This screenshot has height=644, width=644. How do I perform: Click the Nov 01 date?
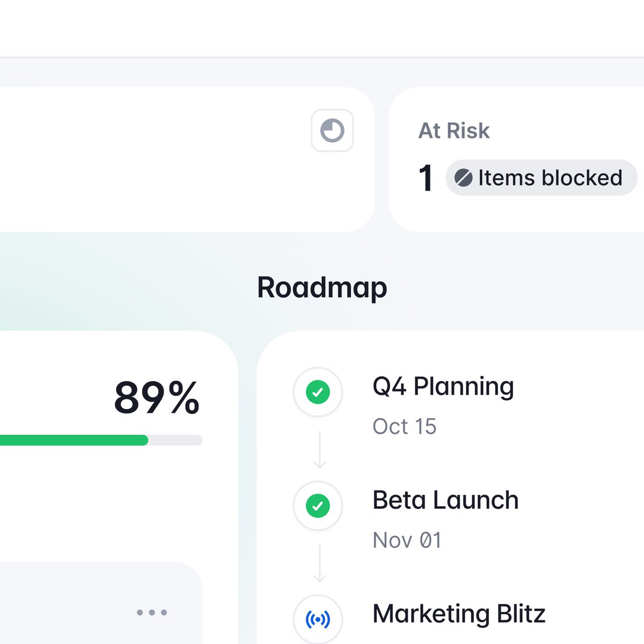[407, 540]
